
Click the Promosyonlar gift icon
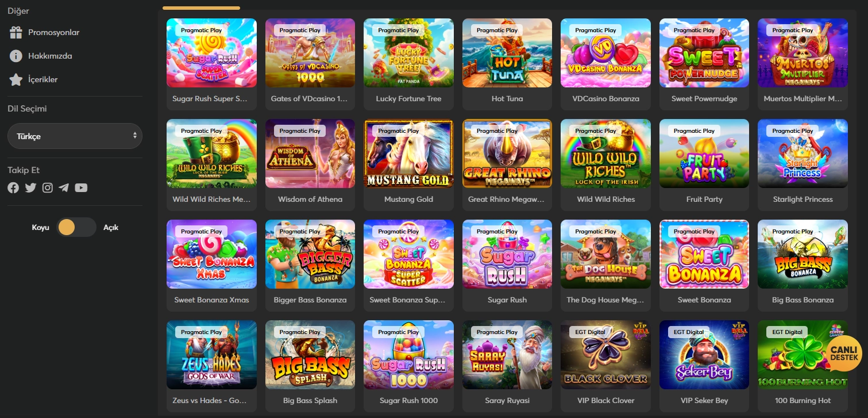[x=16, y=33]
